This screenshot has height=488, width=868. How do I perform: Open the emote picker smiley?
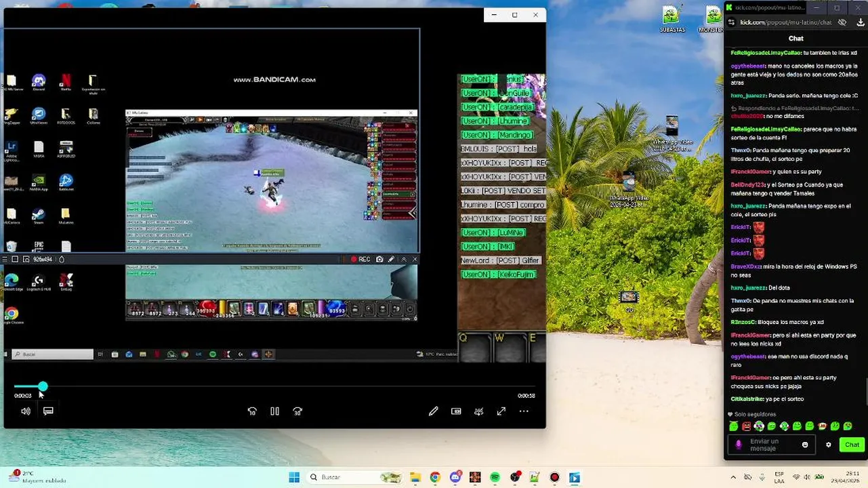(x=805, y=445)
